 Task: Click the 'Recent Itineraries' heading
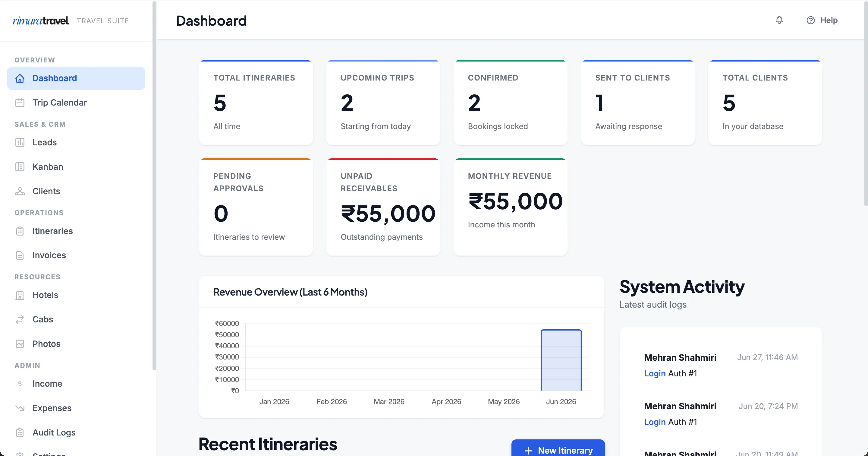point(268,444)
